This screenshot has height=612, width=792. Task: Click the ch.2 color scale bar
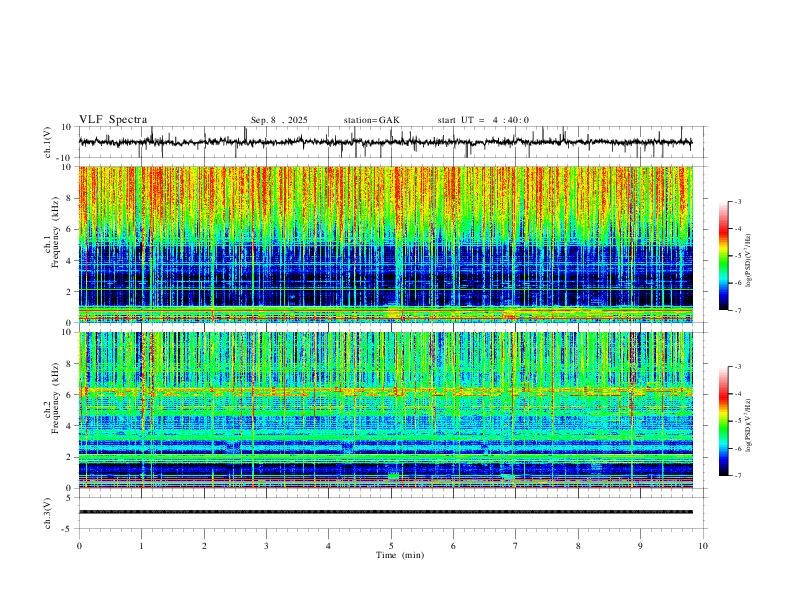724,421
